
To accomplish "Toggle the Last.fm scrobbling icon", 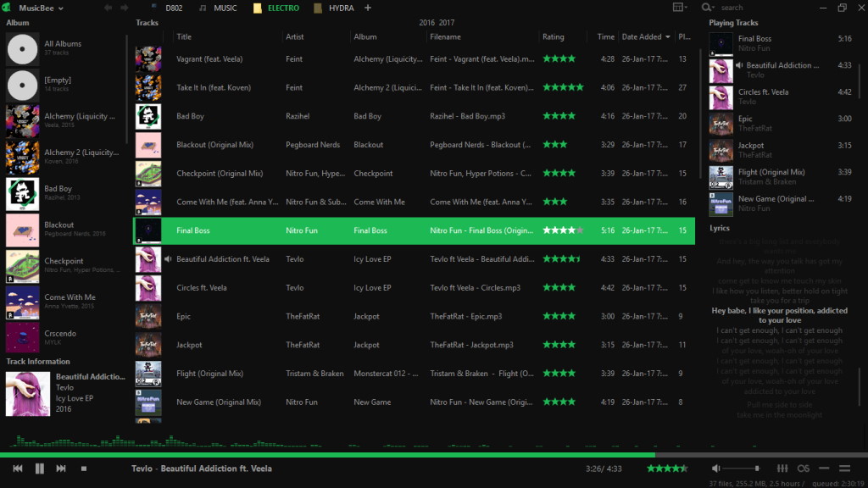I will (x=804, y=468).
